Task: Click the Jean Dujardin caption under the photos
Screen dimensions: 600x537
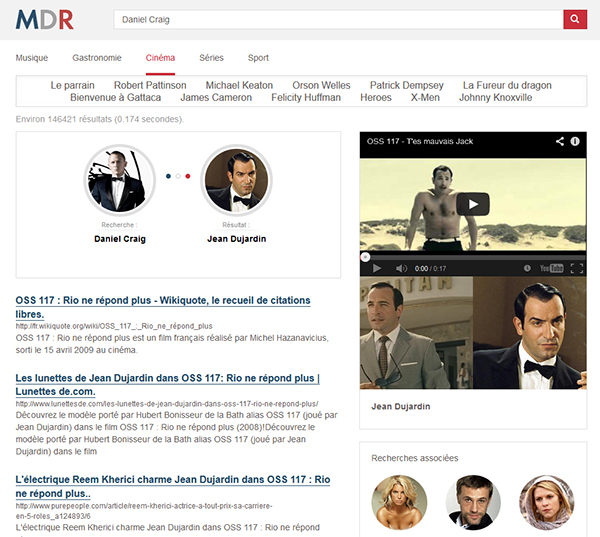Action: point(401,406)
